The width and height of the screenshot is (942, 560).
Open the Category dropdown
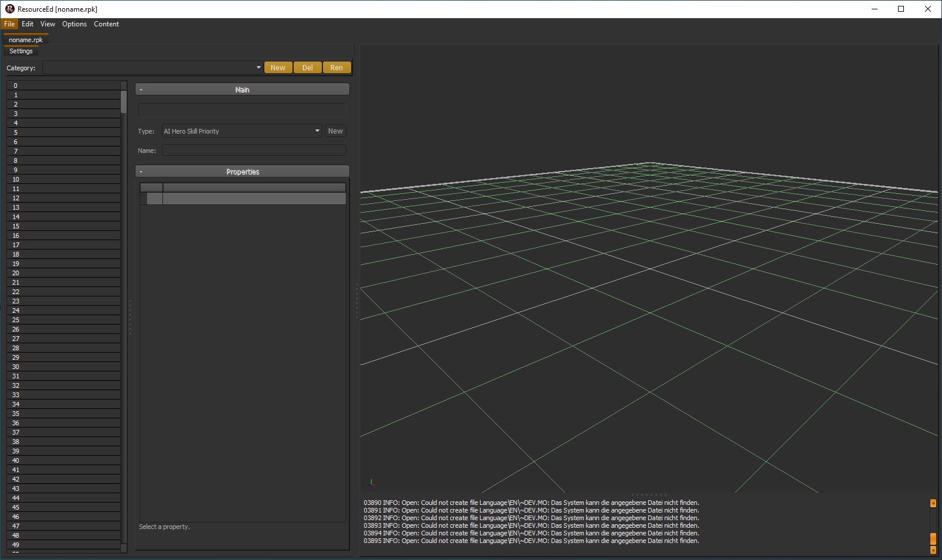point(259,67)
